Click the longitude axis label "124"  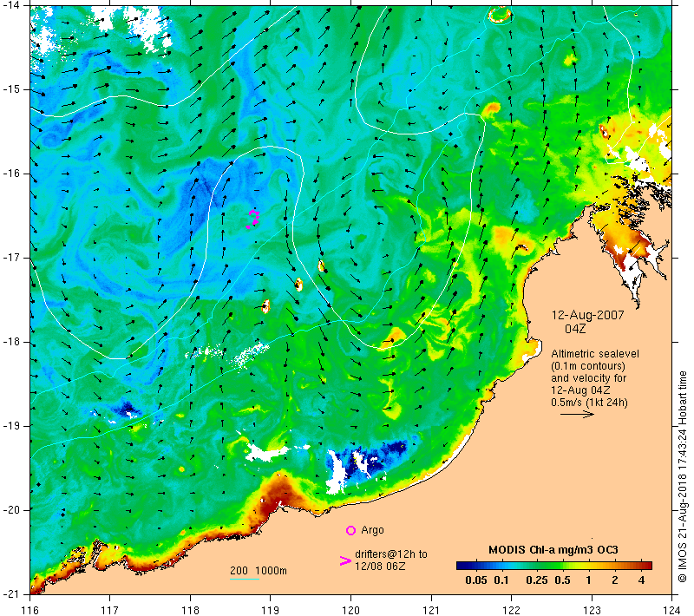pyautogui.click(x=671, y=610)
